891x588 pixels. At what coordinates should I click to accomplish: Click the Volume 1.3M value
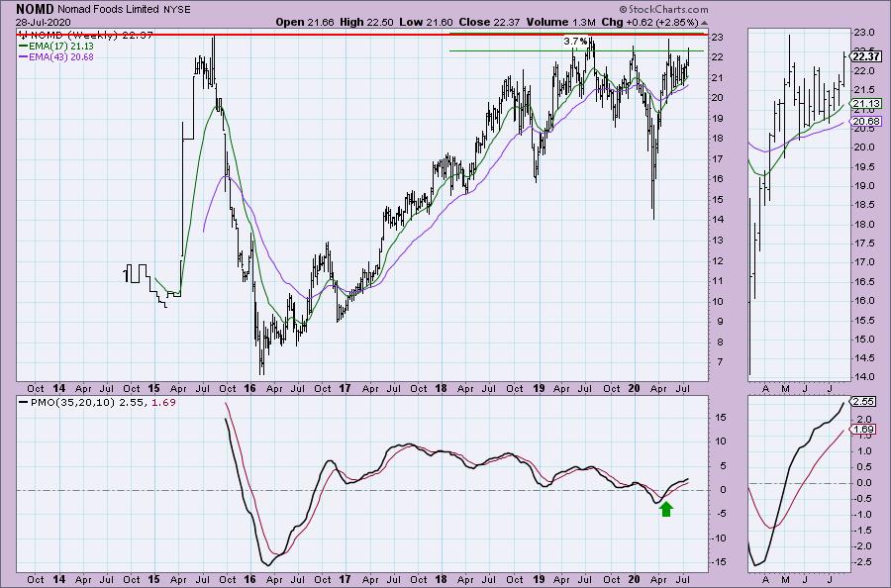tap(560, 22)
